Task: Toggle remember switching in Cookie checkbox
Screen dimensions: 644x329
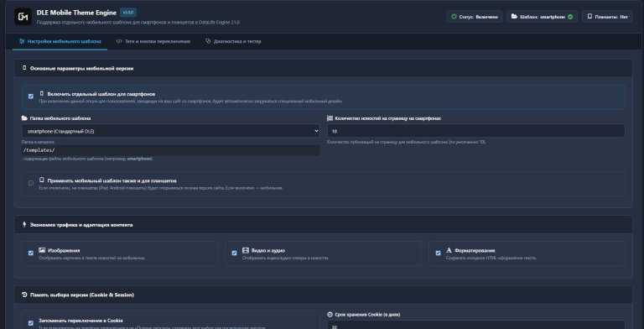Action: 31,323
